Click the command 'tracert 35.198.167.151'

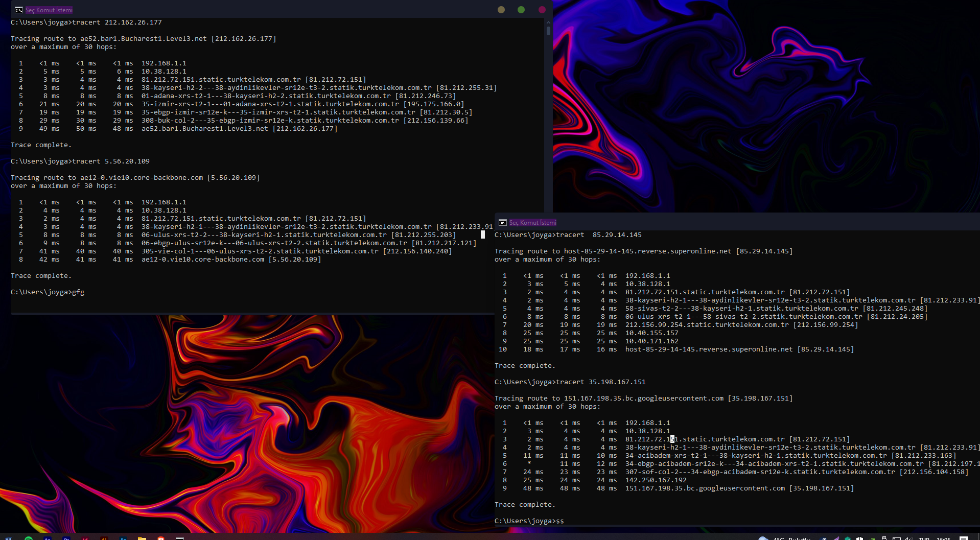pos(601,382)
